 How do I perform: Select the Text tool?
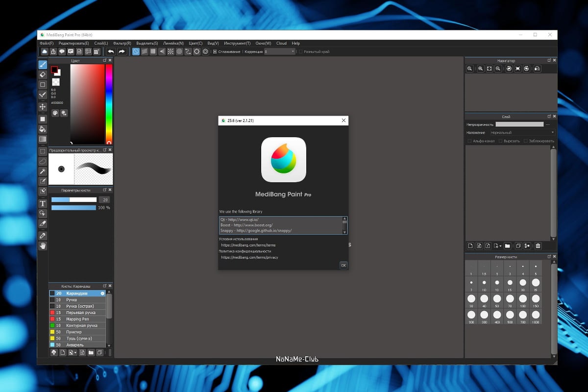pos(43,203)
